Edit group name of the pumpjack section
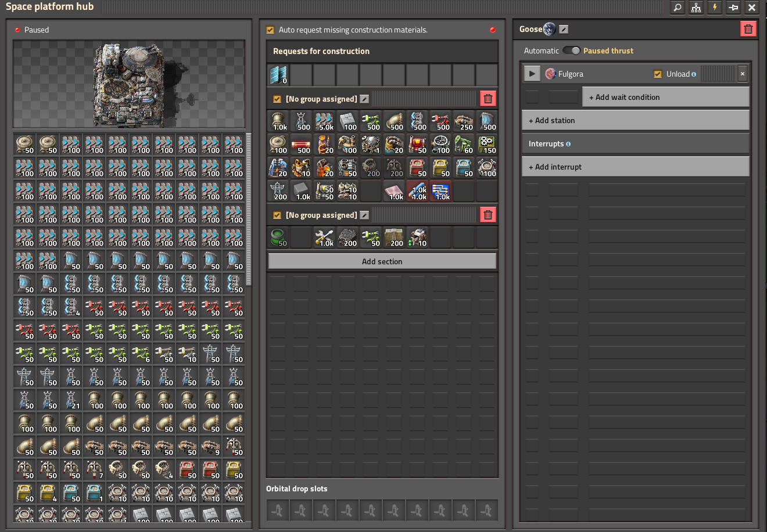767x532 pixels. click(x=364, y=99)
